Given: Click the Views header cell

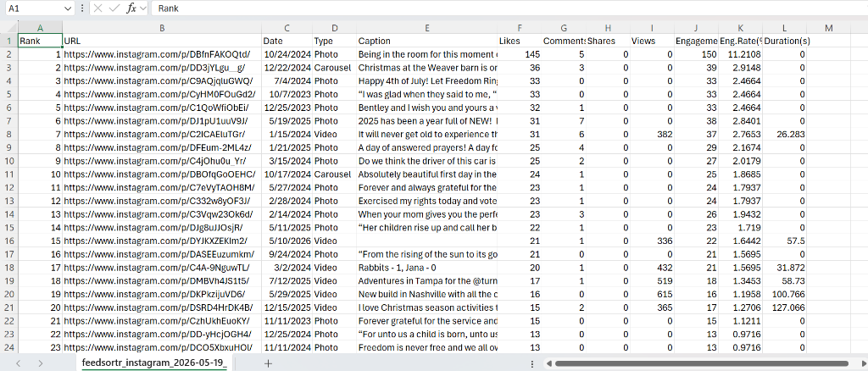Looking at the screenshot, I should click(x=652, y=41).
